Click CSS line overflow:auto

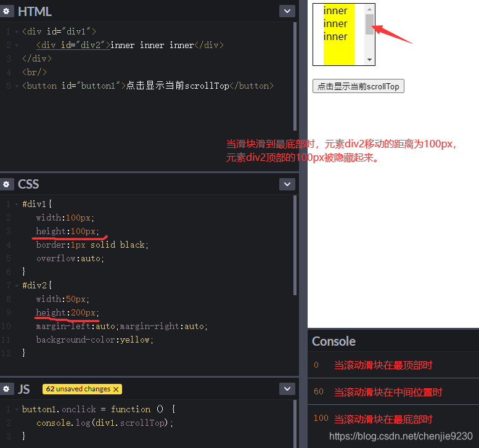(x=70, y=259)
